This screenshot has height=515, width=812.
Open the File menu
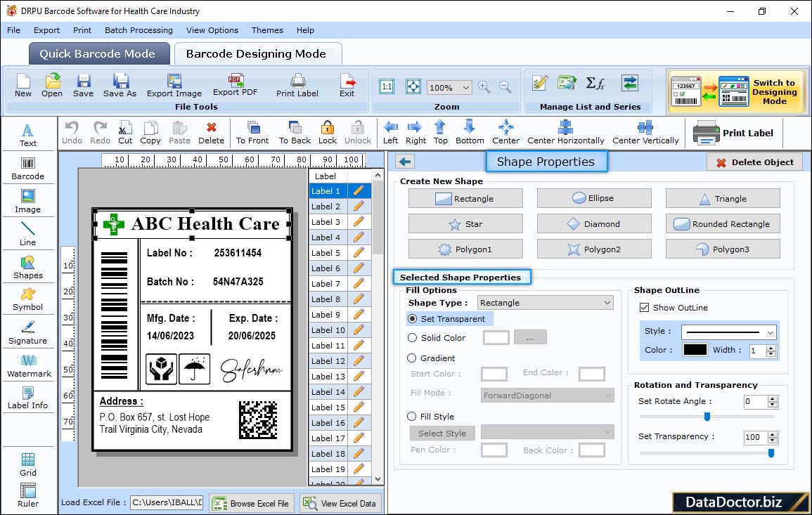[13, 30]
